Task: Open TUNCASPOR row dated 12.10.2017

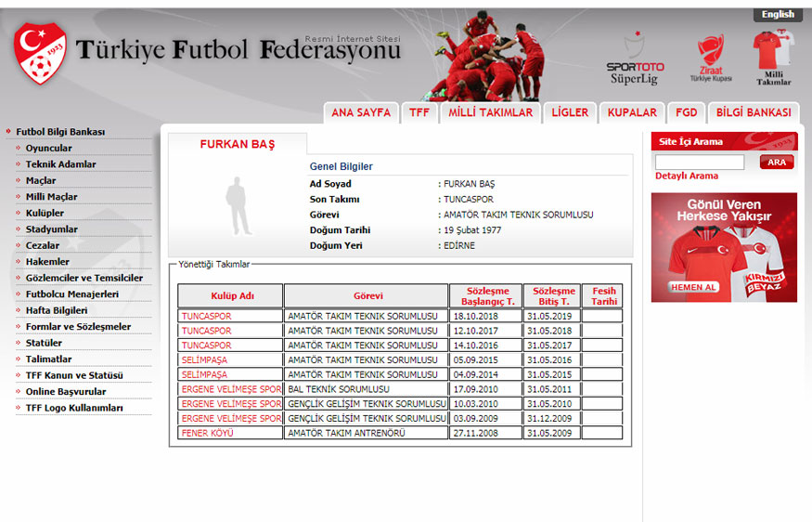Action: (x=206, y=331)
